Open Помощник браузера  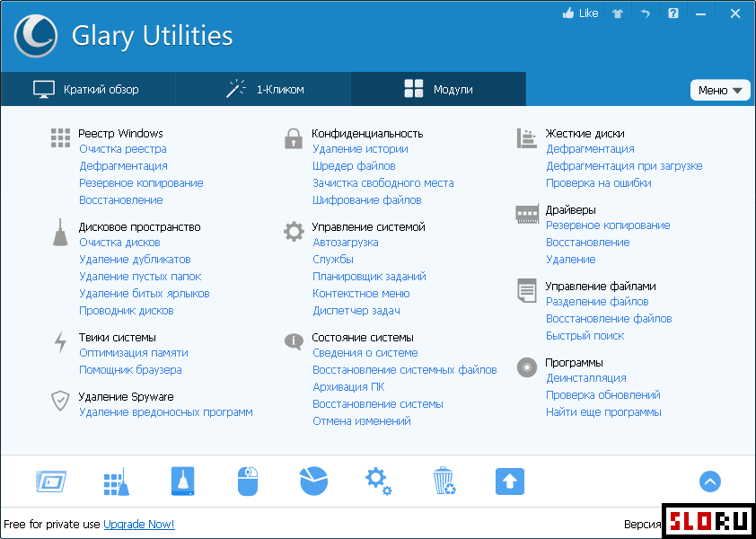[x=130, y=370]
